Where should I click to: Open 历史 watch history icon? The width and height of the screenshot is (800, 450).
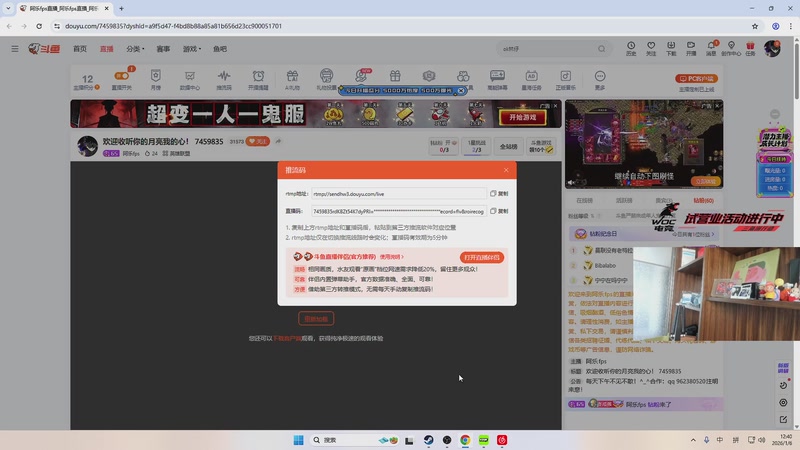[631, 48]
